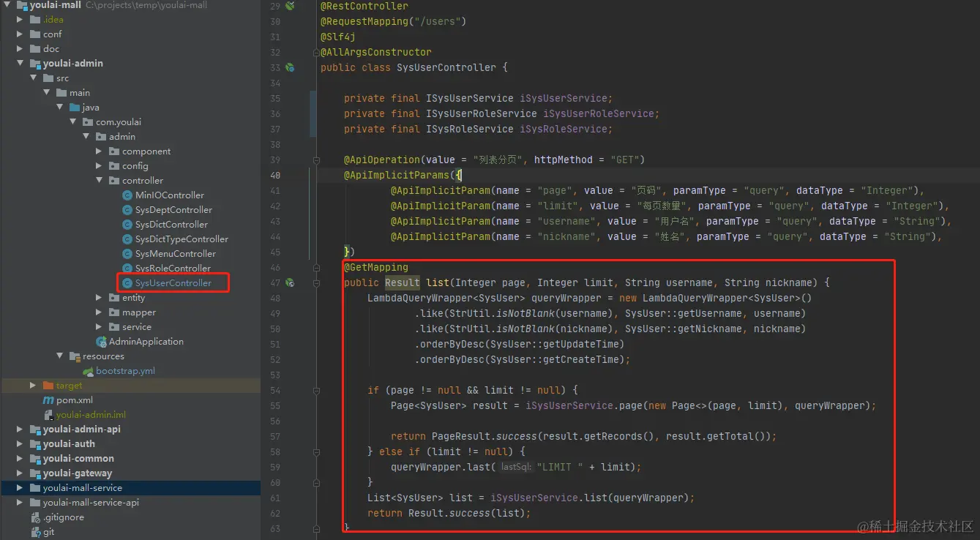Click the @RequestMapping("/users") annotation
Screen dimensions: 980x540
click(x=393, y=21)
